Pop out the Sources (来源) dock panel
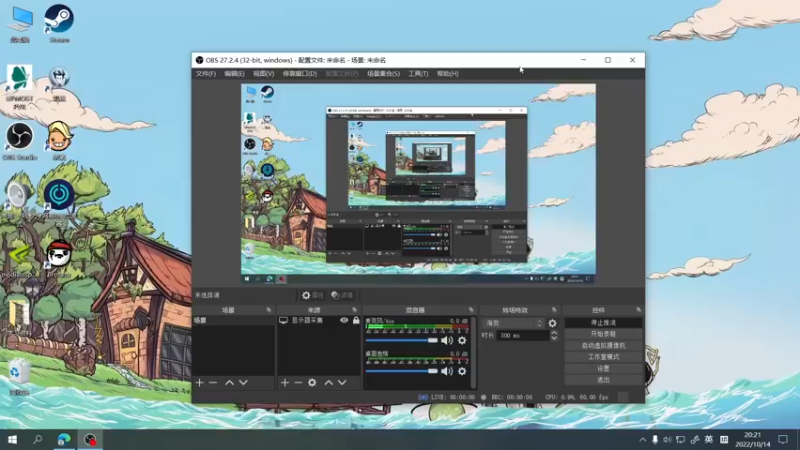Viewport: 800px width, 450px height. coord(355,310)
